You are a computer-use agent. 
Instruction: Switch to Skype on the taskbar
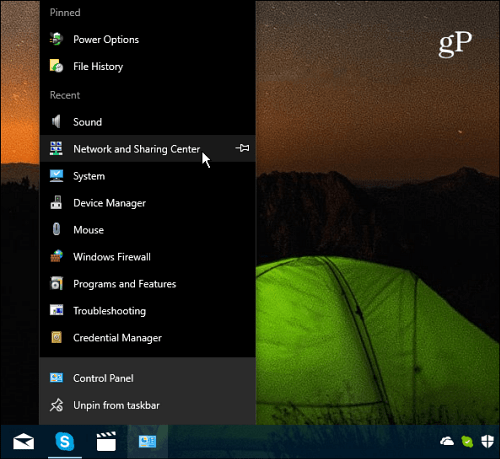point(65,442)
